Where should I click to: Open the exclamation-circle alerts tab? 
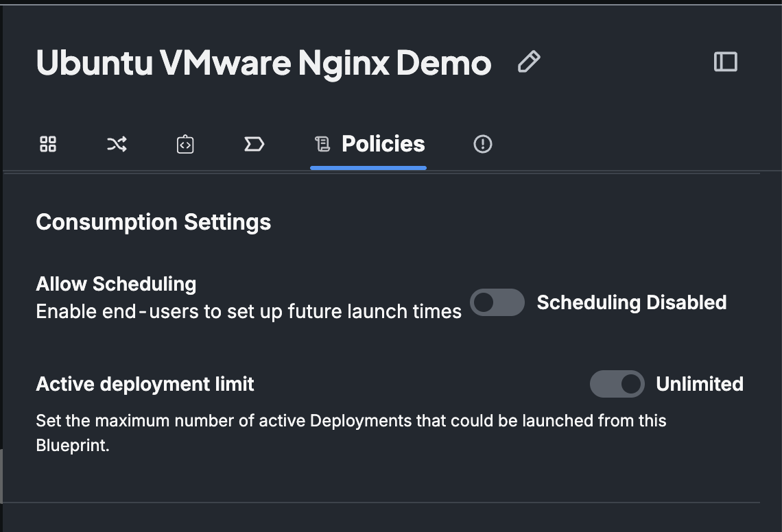click(482, 144)
